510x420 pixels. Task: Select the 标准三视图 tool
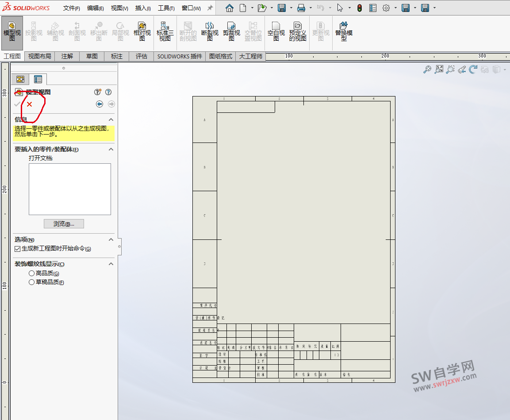point(165,32)
